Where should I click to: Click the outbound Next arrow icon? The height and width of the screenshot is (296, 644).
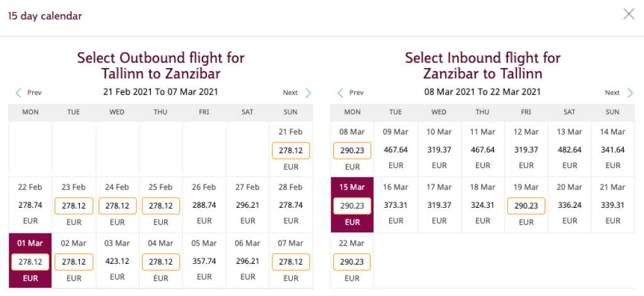coord(308,93)
